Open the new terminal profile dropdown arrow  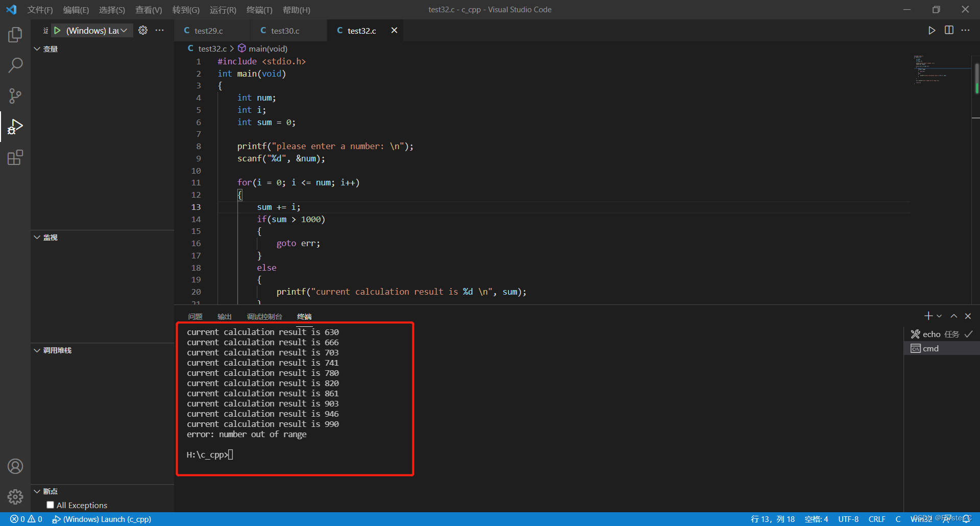(939, 316)
